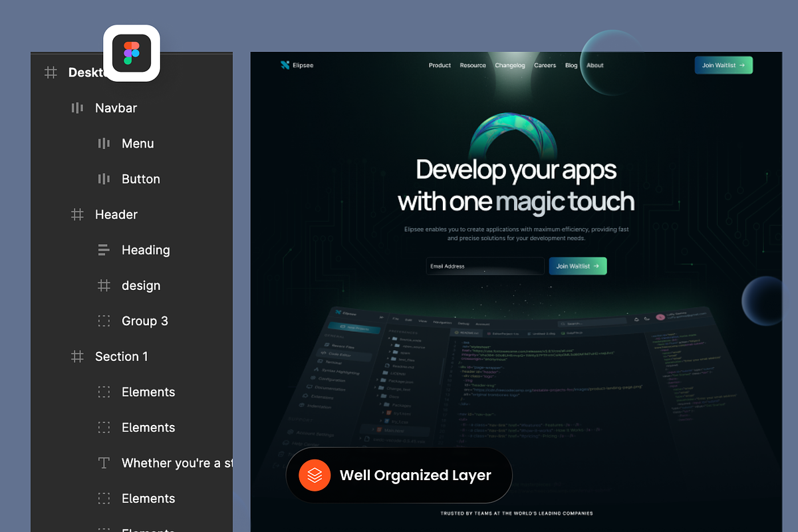Select the Elipsee description paragraph under the headline
The height and width of the screenshot is (532, 798).
516,233
